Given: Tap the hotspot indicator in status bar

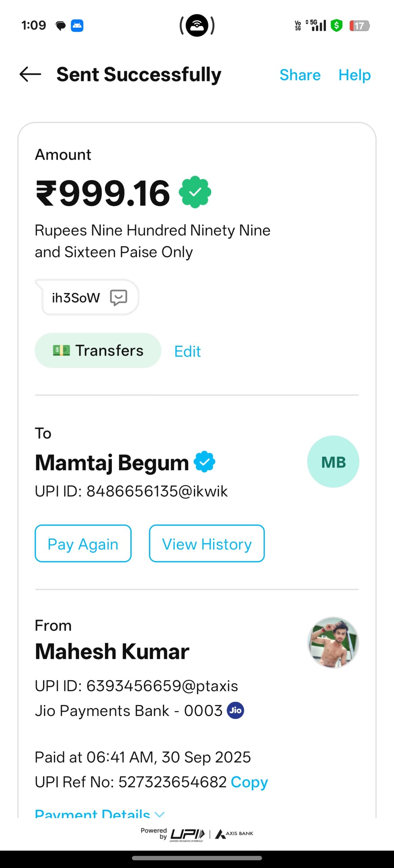Looking at the screenshot, I should 197,25.
